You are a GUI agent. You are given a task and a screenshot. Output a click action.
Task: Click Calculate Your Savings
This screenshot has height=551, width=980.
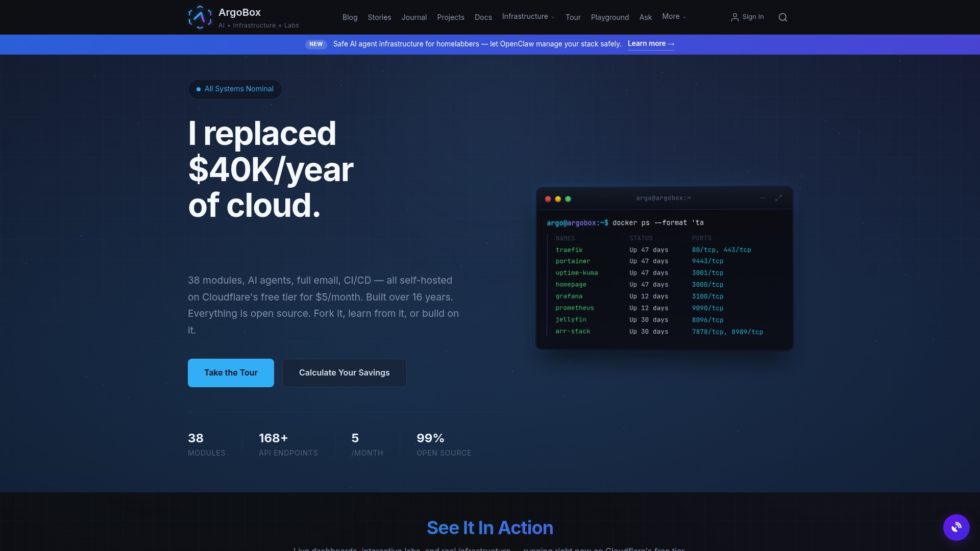(x=344, y=372)
